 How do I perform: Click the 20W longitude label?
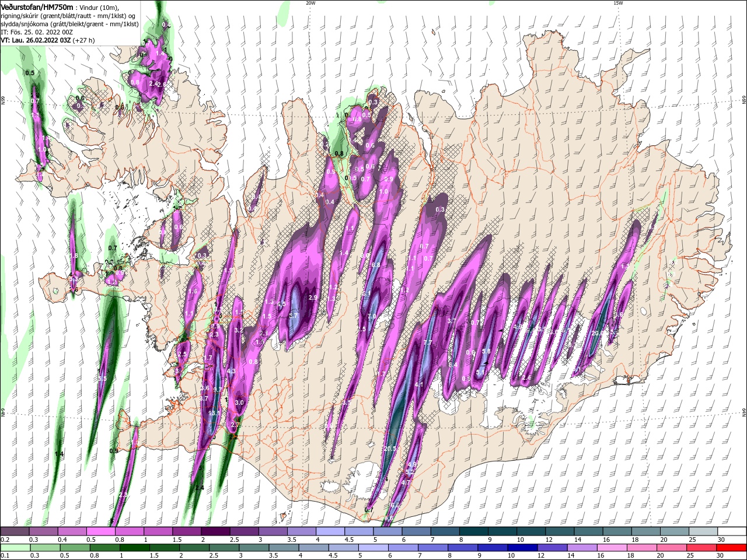(x=310, y=3)
